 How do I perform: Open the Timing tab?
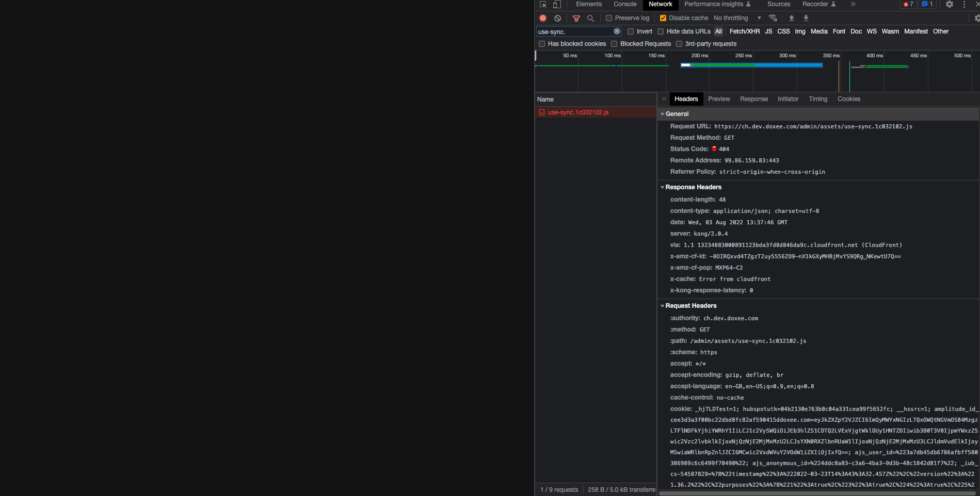click(x=818, y=99)
